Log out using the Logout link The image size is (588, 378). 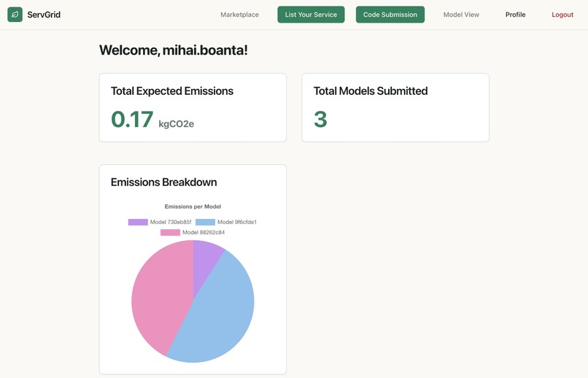coord(562,15)
